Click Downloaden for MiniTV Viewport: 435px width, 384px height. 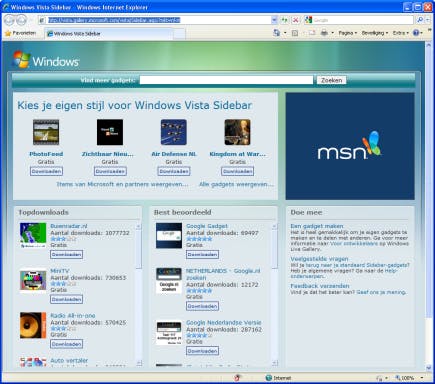(67, 299)
